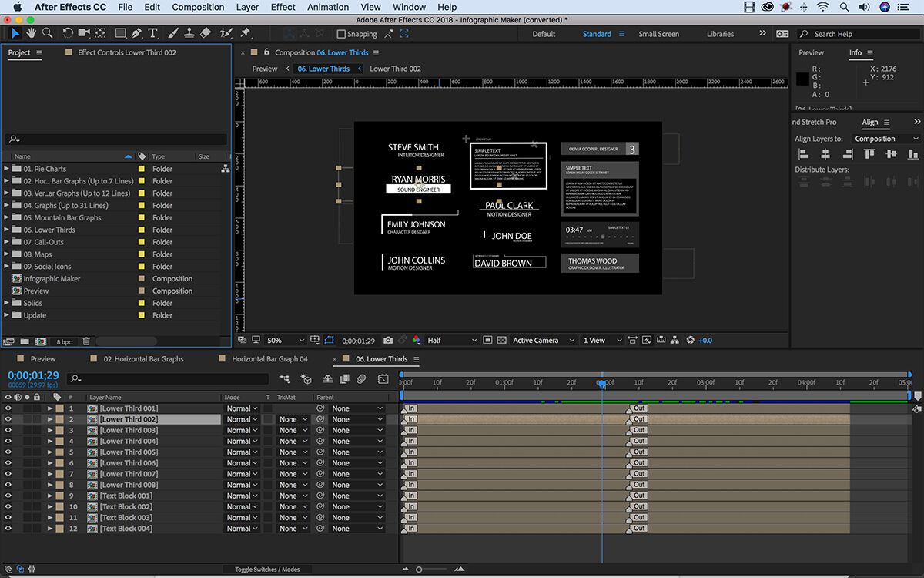Screen dimensions: 924x578
Task: Select the Clone Stamp tool
Action: click(x=189, y=33)
